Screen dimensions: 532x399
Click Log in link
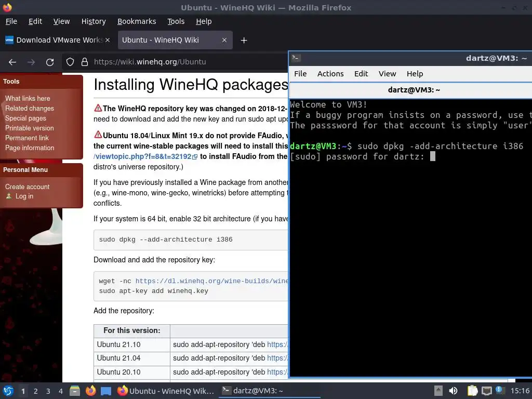coord(24,196)
